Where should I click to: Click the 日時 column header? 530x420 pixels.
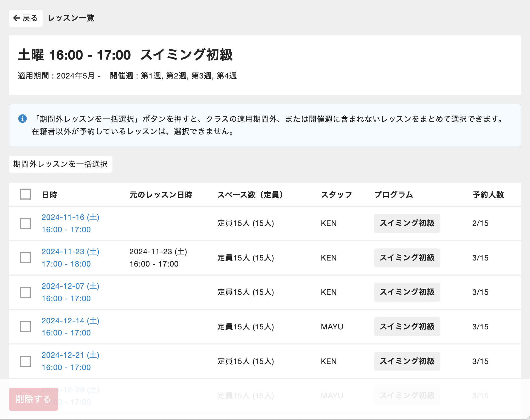pyautogui.click(x=50, y=195)
